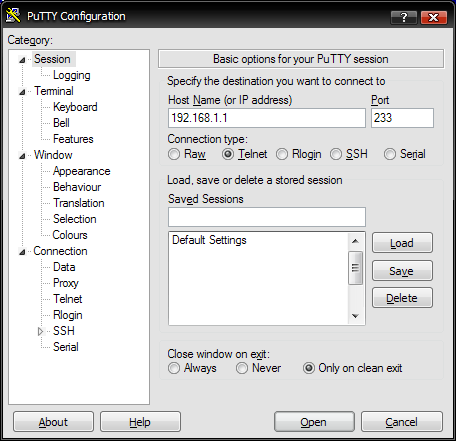Collapse the Session tree node
Viewport: 456px width, 441px height.
point(22,60)
